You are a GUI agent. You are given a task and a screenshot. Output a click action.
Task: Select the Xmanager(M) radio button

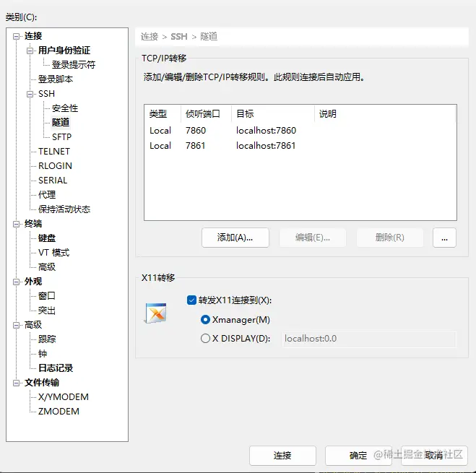click(205, 320)
